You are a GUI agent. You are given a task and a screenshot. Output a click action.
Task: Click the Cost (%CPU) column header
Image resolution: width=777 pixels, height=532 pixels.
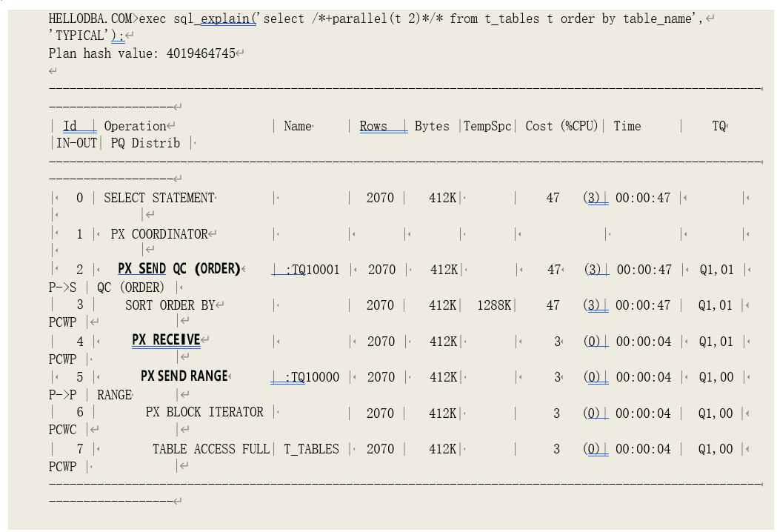561,126
